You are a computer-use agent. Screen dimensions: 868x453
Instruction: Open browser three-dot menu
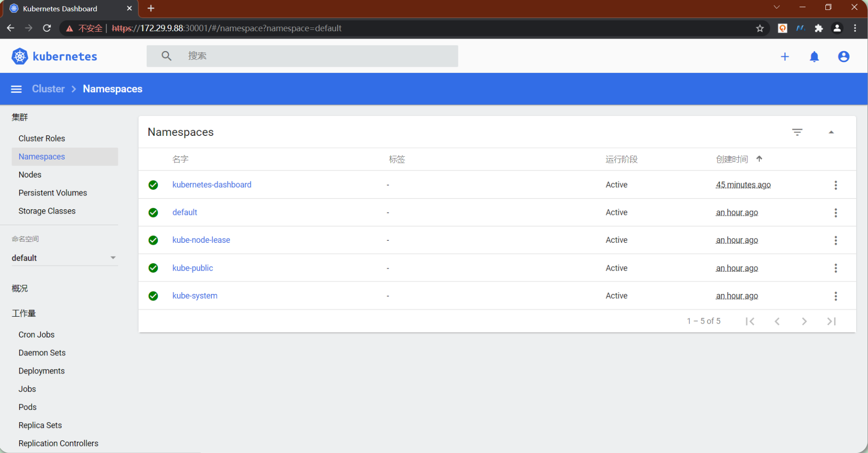tap(855, 28)
